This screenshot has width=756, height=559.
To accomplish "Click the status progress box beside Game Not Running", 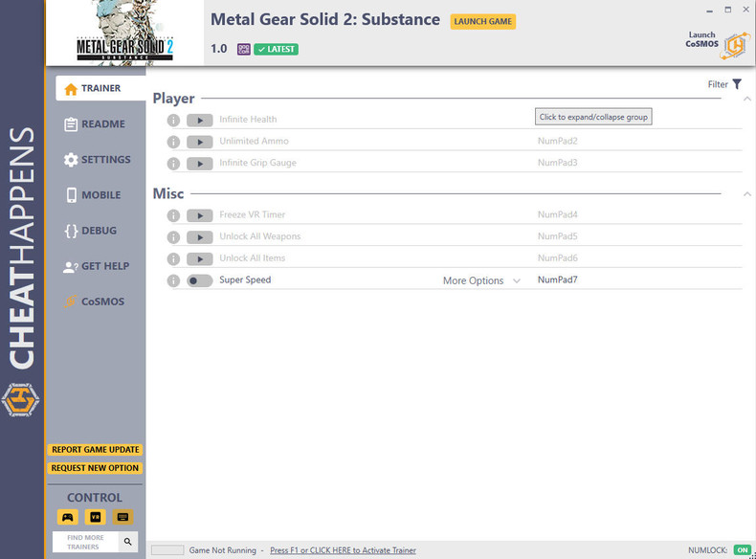I will (x=167, y=549).
